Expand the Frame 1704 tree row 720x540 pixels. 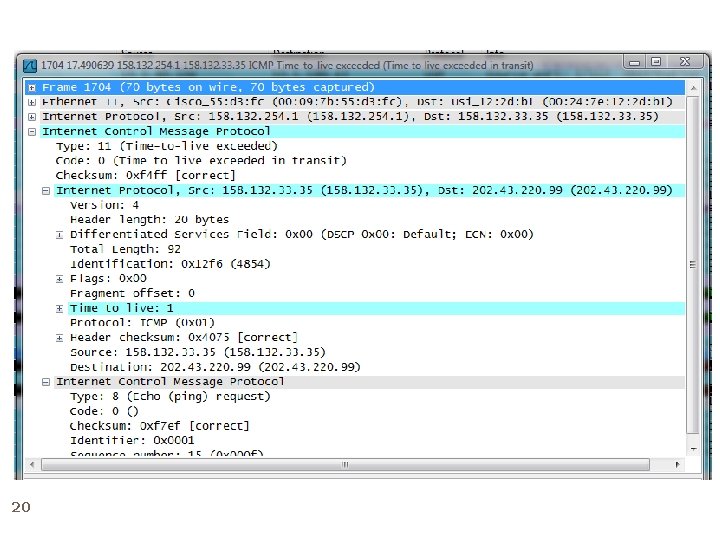[x=32, y=87]
